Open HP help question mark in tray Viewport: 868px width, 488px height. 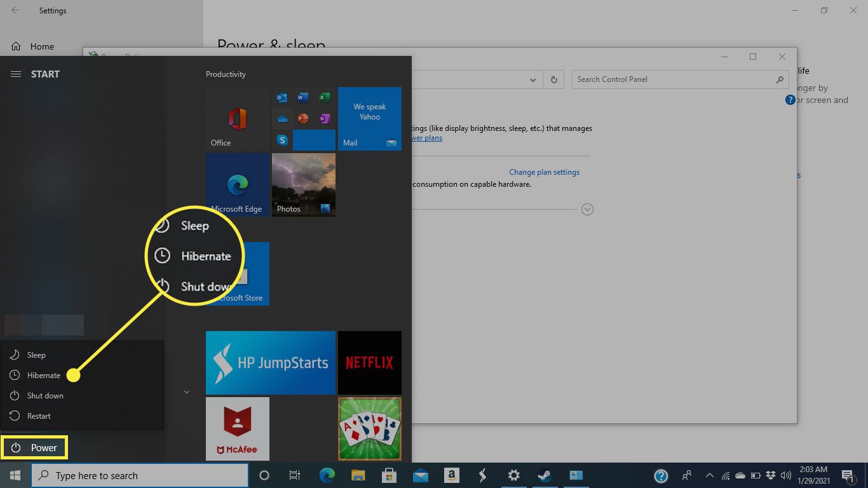click(661, 475)
